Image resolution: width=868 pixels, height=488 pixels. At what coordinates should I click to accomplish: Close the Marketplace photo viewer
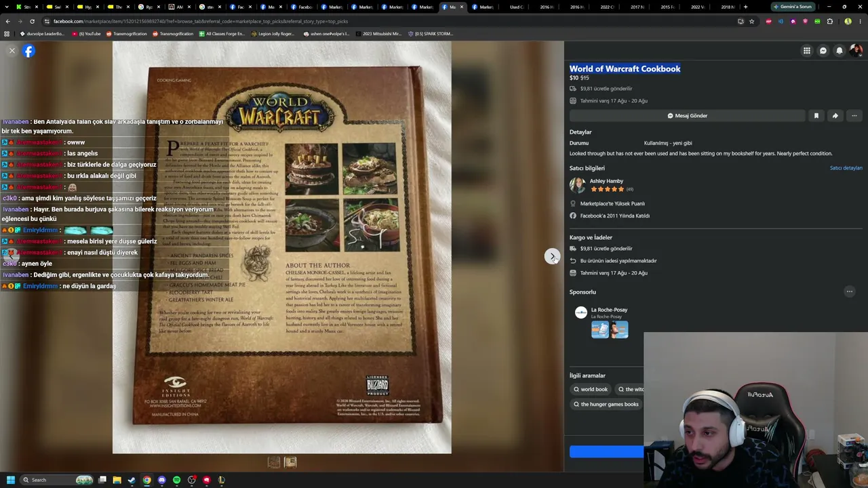(12, 51)
